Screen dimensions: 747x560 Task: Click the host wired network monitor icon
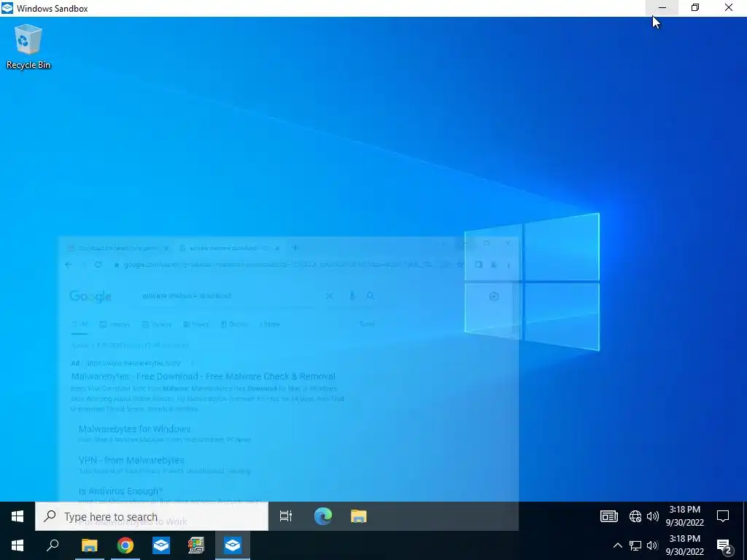click(635, 545)
